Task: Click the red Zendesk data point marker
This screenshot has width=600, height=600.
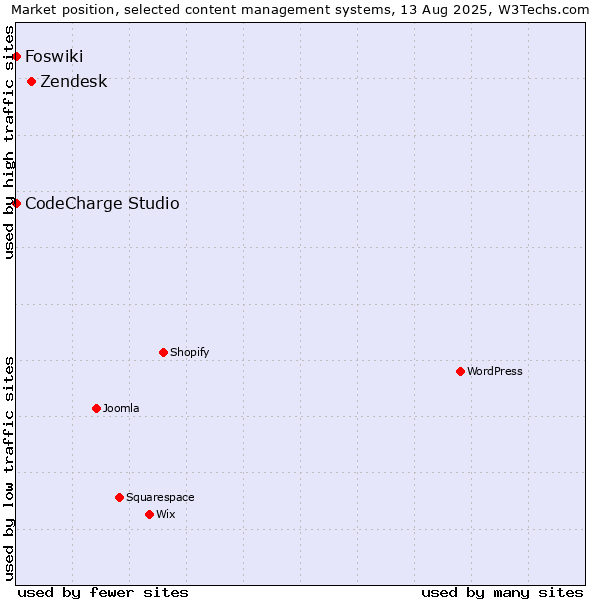Action: tap(32, 82)
